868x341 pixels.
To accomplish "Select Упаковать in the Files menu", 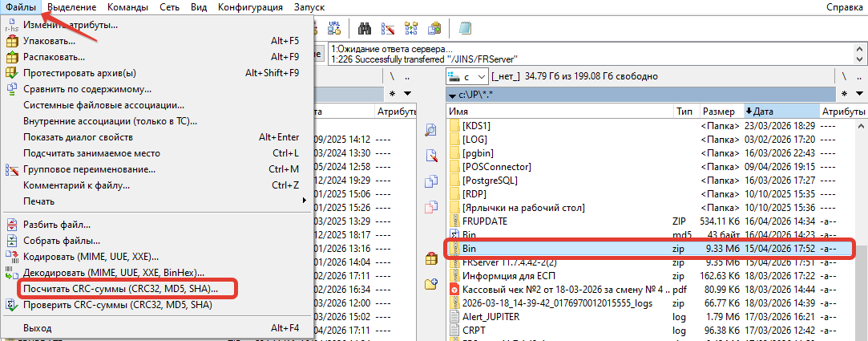I will (50, 40).
